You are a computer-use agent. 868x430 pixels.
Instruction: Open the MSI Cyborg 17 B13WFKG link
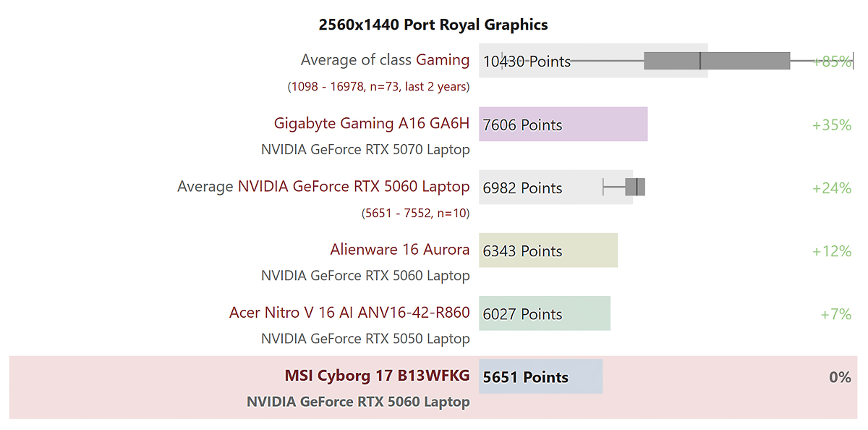(x=376, y=376)
